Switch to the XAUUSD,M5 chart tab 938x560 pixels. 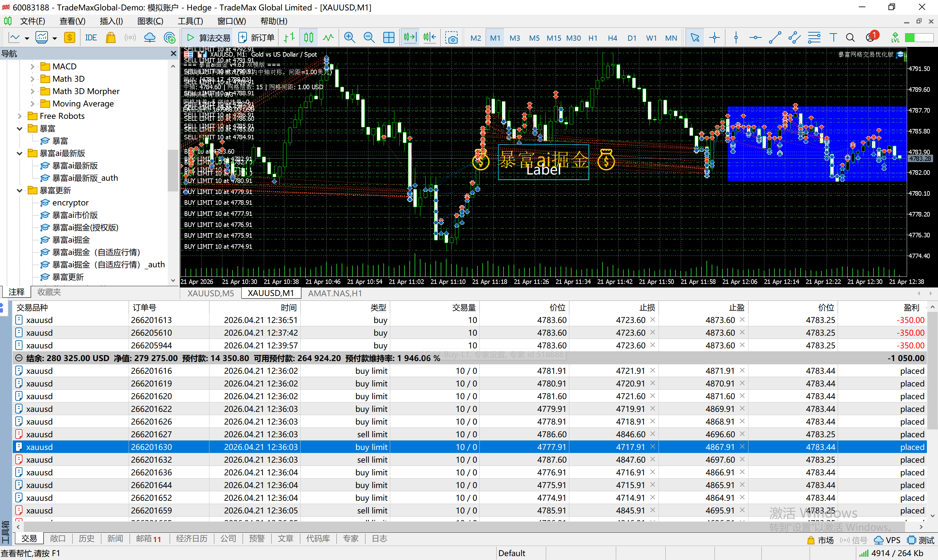pos(211,293)
